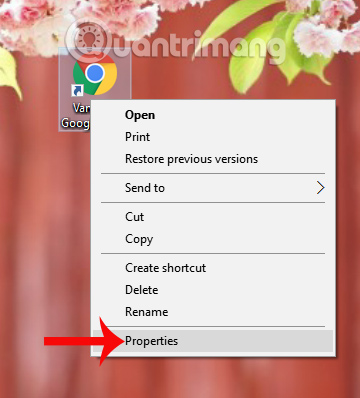Expand the Send to submenu
This screenshot has height=398, width=360.
click(x=213, y=188)
